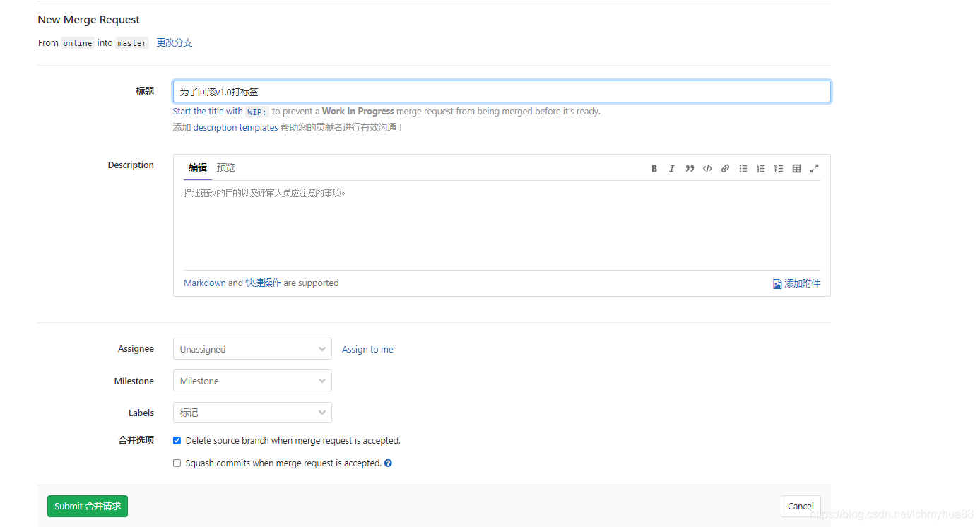Create a numbered list from the toolbar
This screenshot has width=980, height=527.
[760, 168]
